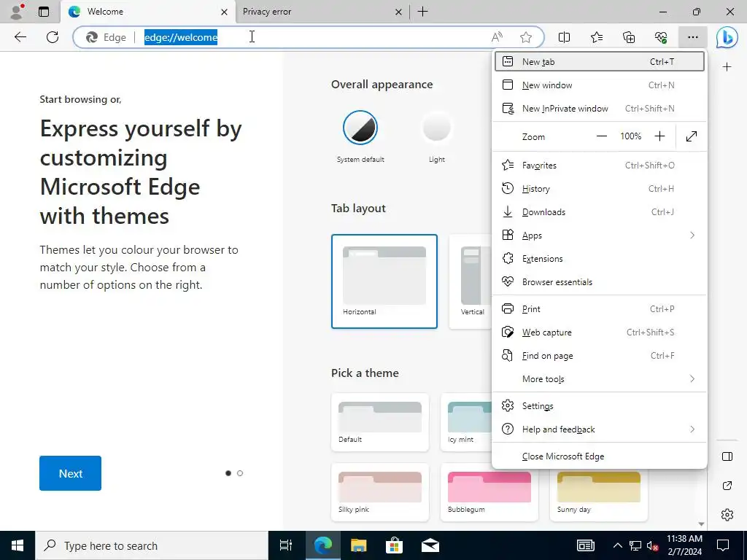Pick the Bubblegum theme
Image resolution: width=747 pixels, height=560 pixels.
pos(489,492)
